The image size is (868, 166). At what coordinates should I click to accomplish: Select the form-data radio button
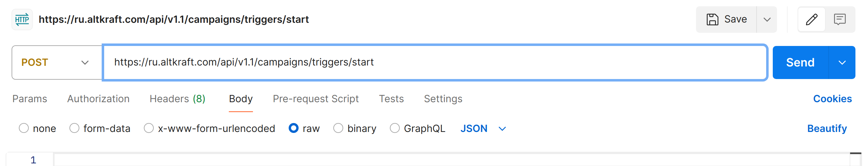coord(74,128)
